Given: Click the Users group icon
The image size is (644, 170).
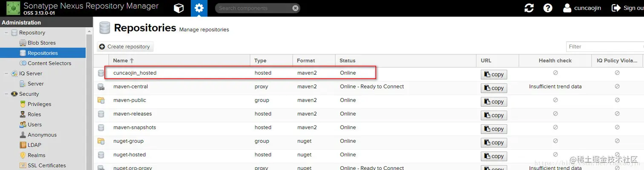Looking at the screenshot, I should pos(23,125).
